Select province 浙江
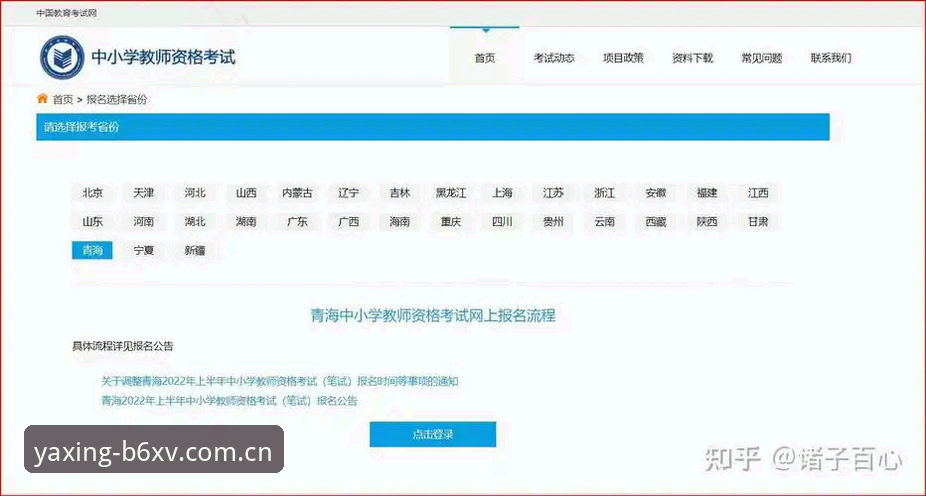 click(x=605, y=193)
